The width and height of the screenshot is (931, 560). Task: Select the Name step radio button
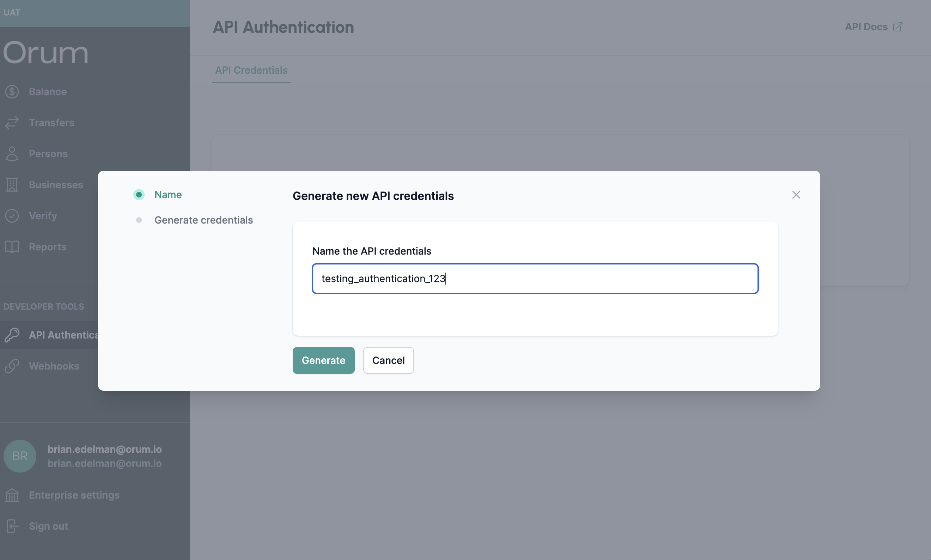pos(138,194)
